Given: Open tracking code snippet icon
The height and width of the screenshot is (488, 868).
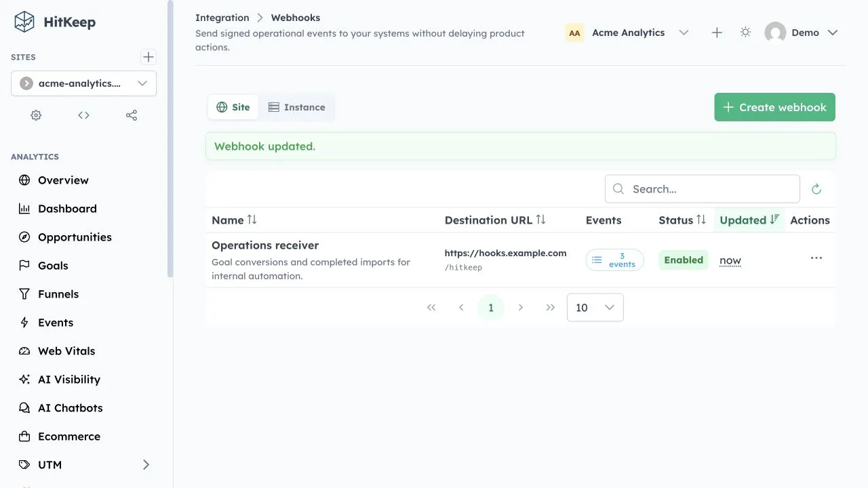Looking at the screenshot, I should click(x=83, y=115).
